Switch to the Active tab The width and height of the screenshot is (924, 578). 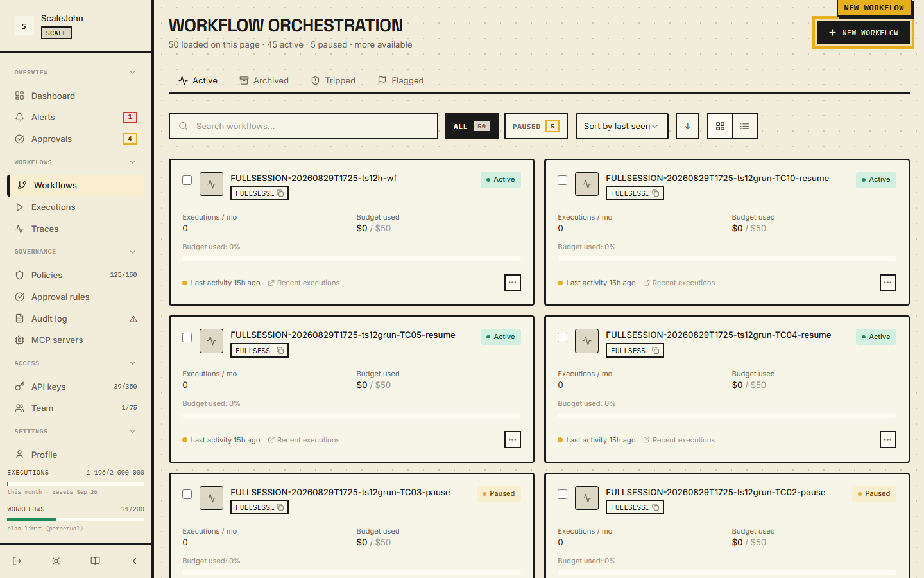(x=198, y=81)
